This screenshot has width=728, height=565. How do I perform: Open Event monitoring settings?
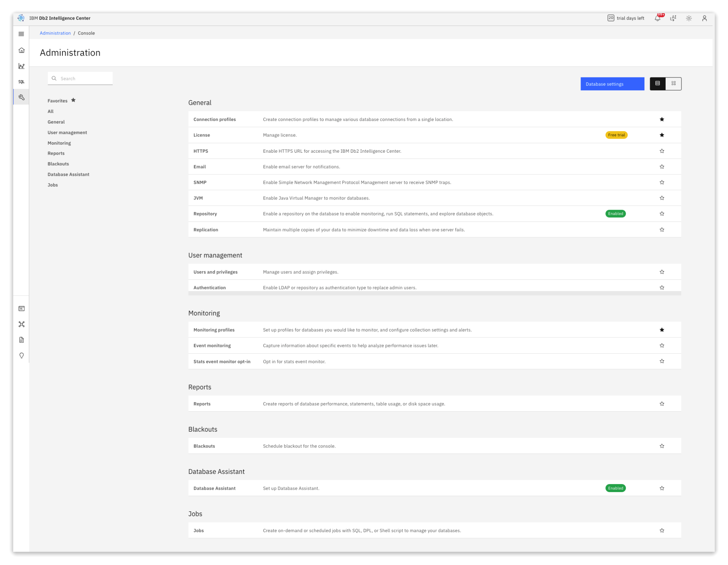coord(435,345)
